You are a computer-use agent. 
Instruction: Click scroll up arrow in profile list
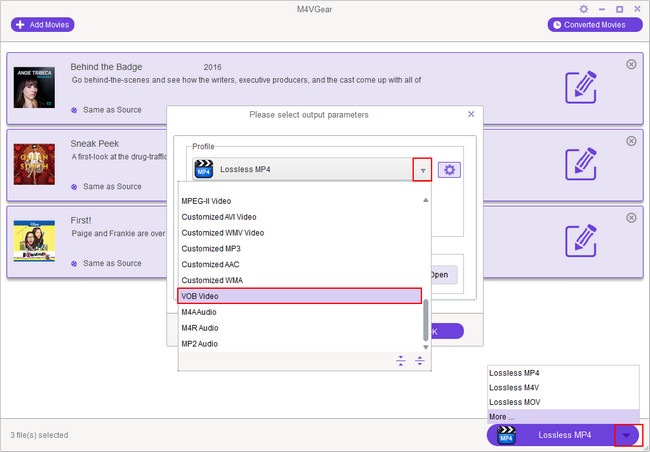point(425,200)
